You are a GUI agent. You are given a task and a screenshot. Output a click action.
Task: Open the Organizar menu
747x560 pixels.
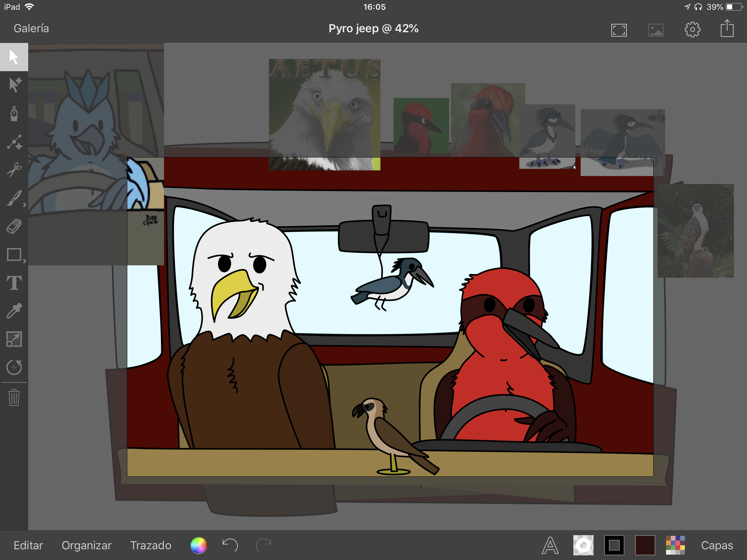86,546
